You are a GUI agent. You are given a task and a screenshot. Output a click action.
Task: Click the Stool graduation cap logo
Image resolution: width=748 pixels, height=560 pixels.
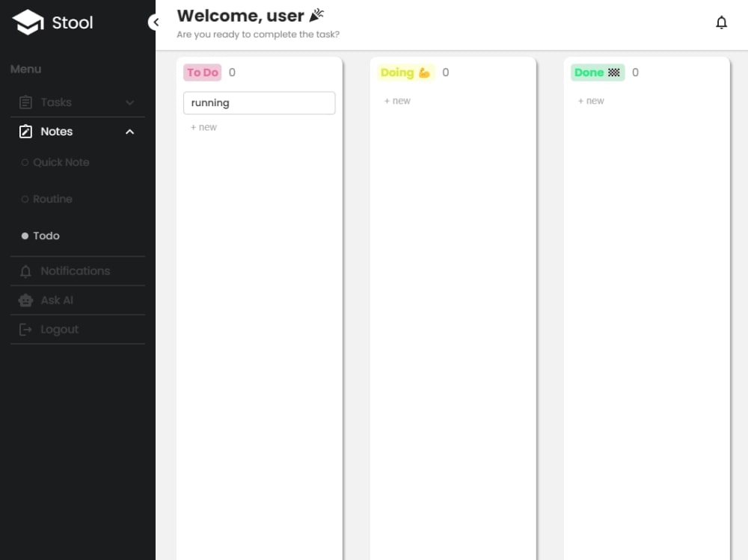(28, 22)
